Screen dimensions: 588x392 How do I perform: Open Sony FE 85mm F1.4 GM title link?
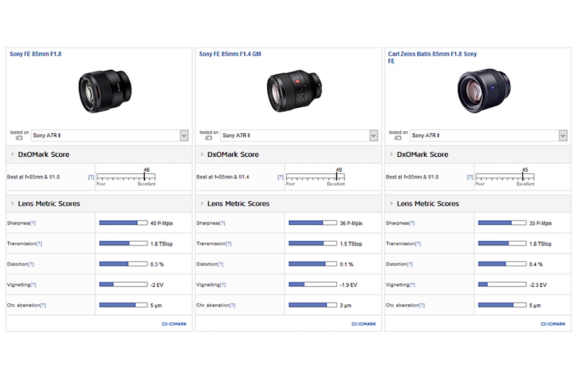click(x=230, y=54)
